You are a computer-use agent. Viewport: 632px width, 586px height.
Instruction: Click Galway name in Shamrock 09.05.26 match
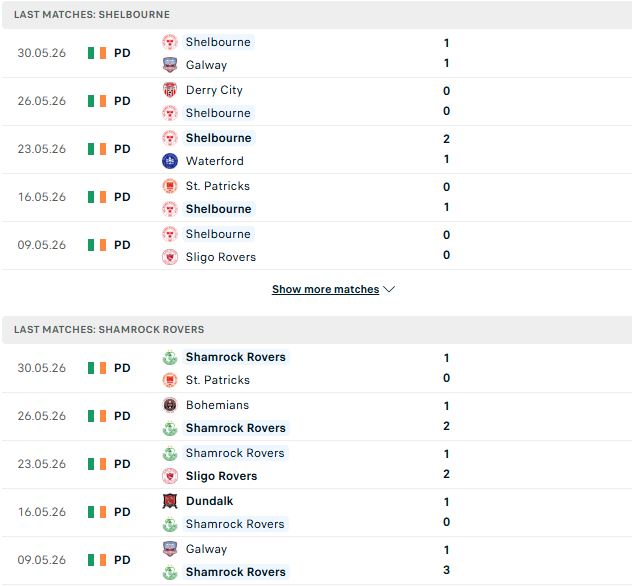point(206,549)
